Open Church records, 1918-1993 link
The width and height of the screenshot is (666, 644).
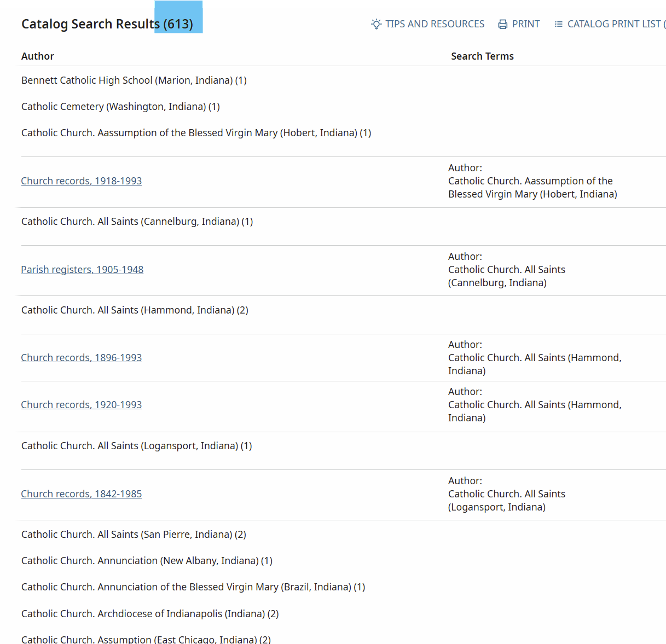[82, 181]
